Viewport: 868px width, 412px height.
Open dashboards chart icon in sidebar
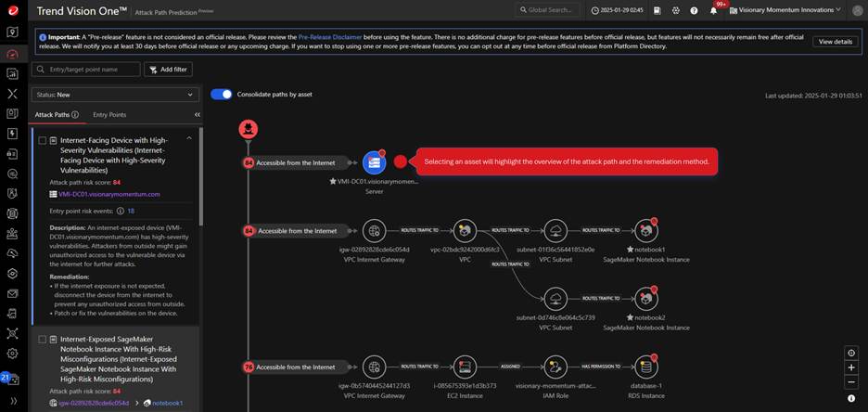pyautogui.click(x=13, y=73)
